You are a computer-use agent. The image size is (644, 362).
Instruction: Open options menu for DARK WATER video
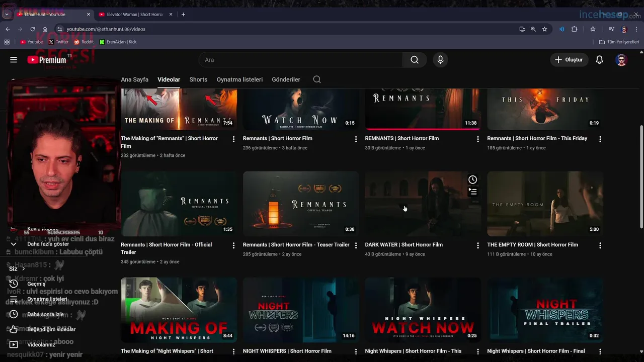(x=478, y=245)
